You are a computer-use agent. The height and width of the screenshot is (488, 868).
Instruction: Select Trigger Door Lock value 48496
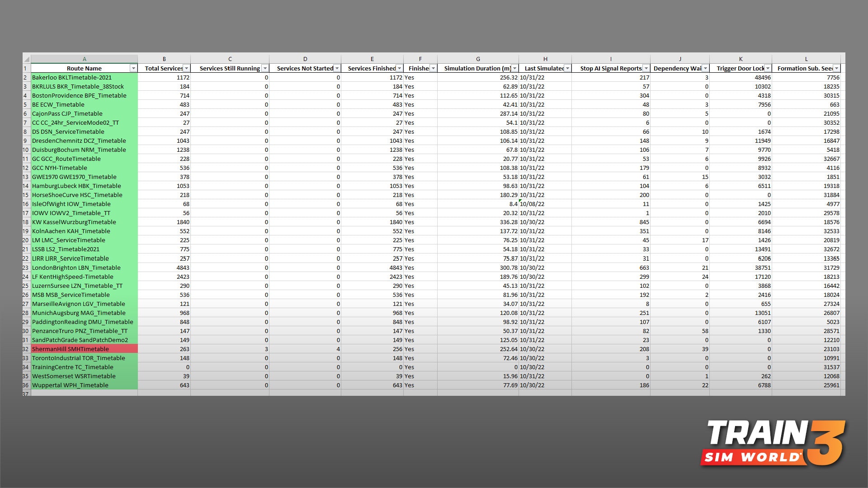[741, 77]
